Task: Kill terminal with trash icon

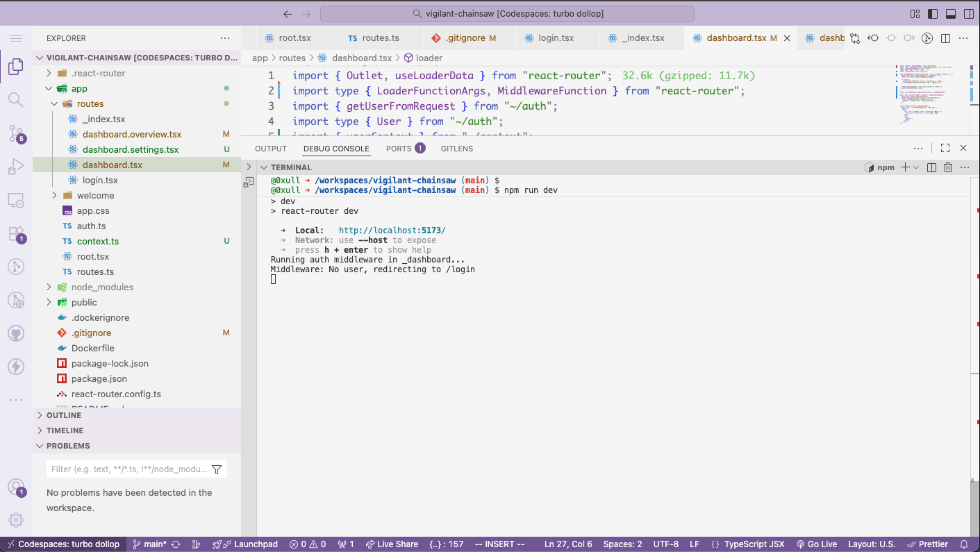Action: click(948, 167)
